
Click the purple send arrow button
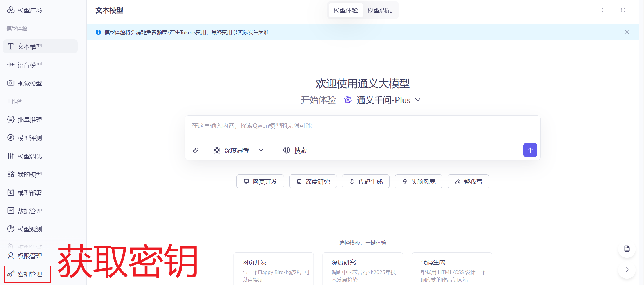[530, 150]
